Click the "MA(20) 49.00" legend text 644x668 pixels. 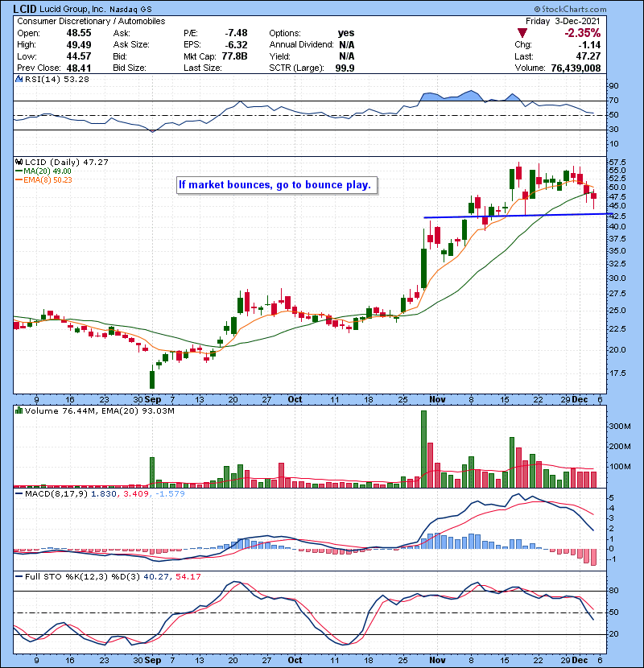pos(47,171)
